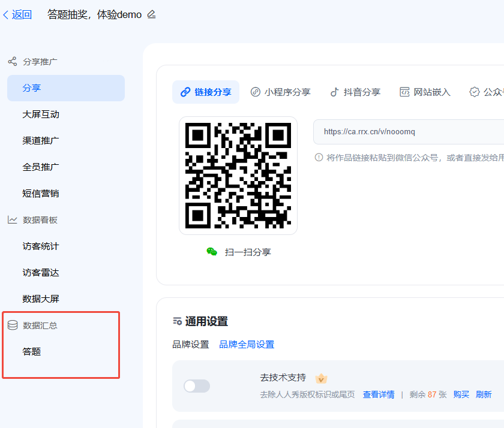Viewport: 504px width, 428px height.
Task: Click the share URL input field
Action: 409,132
